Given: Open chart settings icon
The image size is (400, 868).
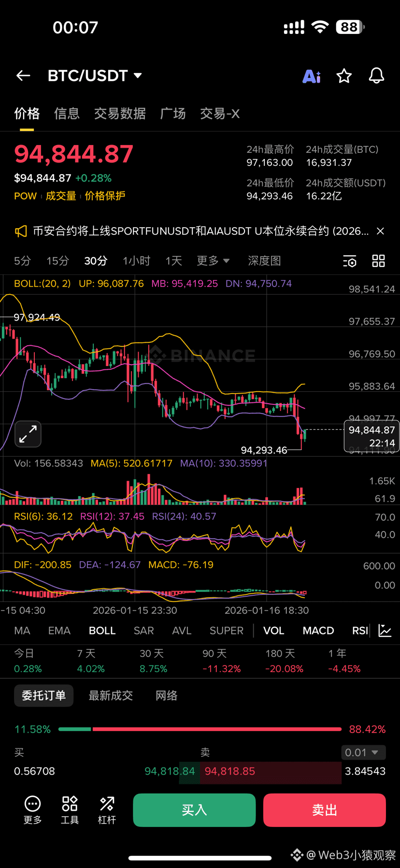Looking at the screenshot, I should (350, 261).
